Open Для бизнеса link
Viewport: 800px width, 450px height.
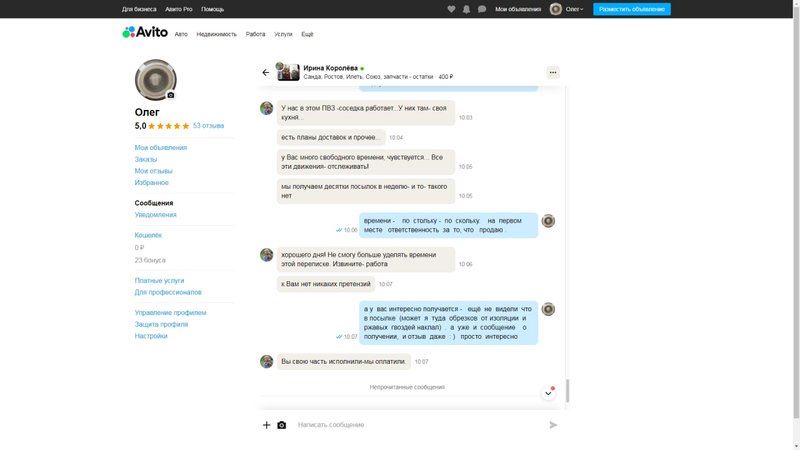pos(139,9)
